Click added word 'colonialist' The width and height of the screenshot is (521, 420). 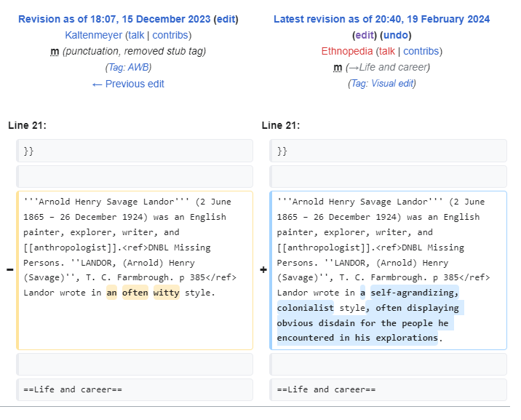(x=306, y=308)
